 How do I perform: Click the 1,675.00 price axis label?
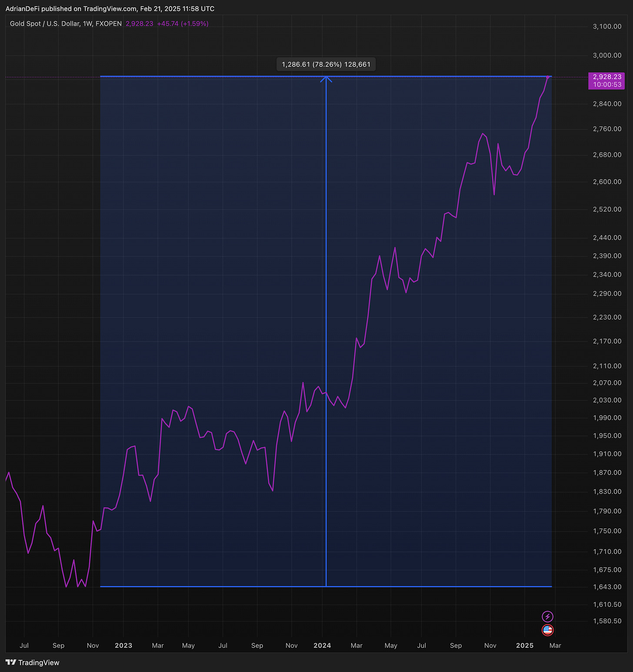(607, 570)
